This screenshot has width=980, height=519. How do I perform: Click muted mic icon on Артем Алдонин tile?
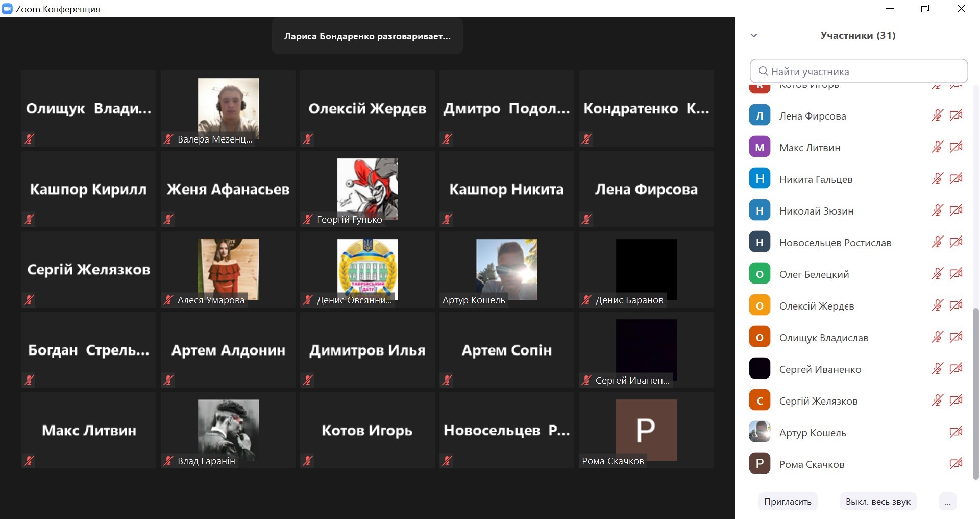[x=168, y=380]
